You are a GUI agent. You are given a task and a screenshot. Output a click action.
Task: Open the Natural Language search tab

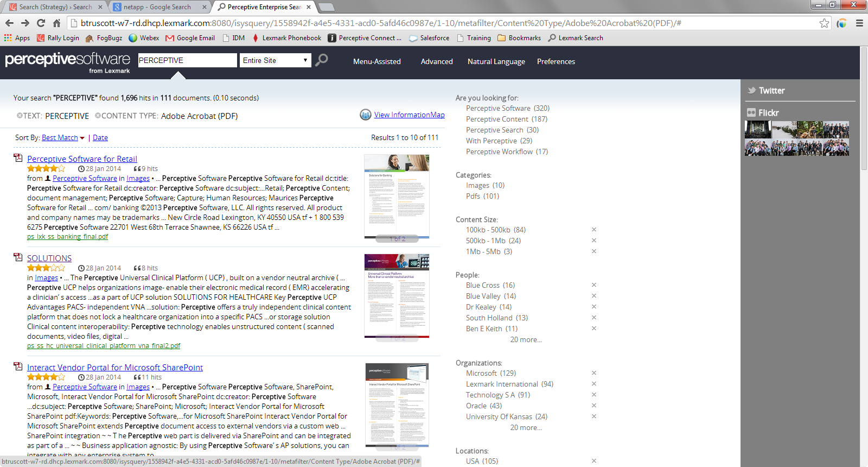(x=496, y=61)
